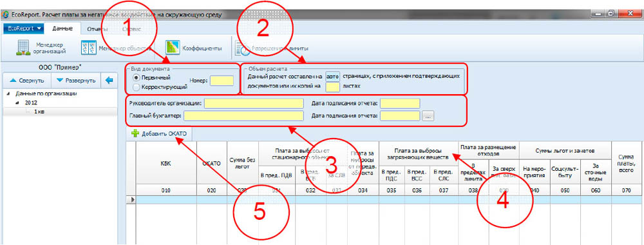Focus the Номер input field

coord(222,81)
